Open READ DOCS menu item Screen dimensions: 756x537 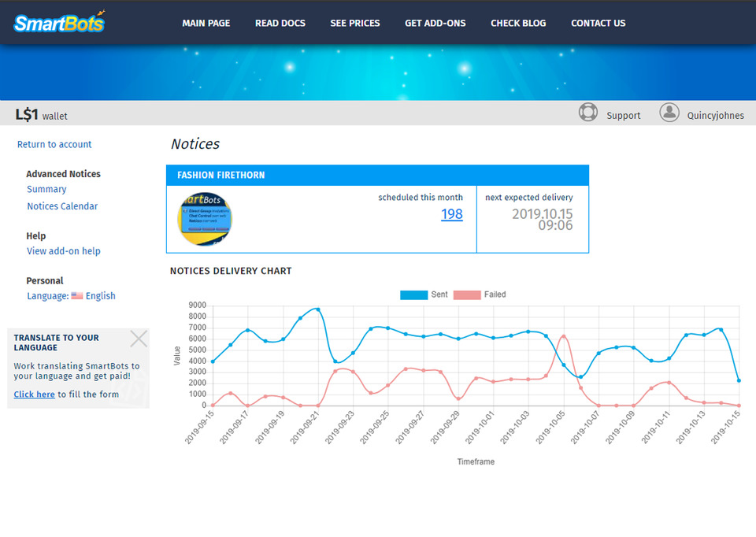[x=280, y=23]
